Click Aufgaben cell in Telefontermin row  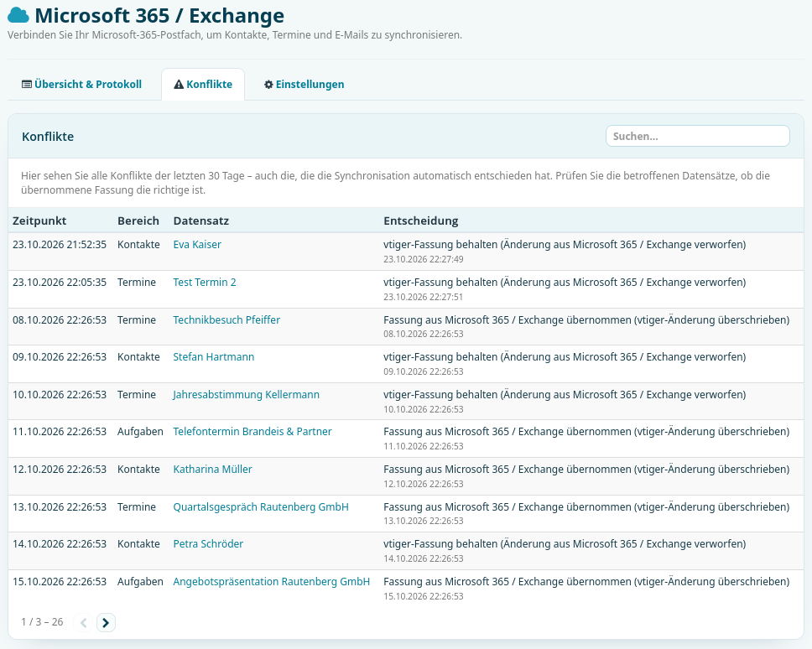140,431
